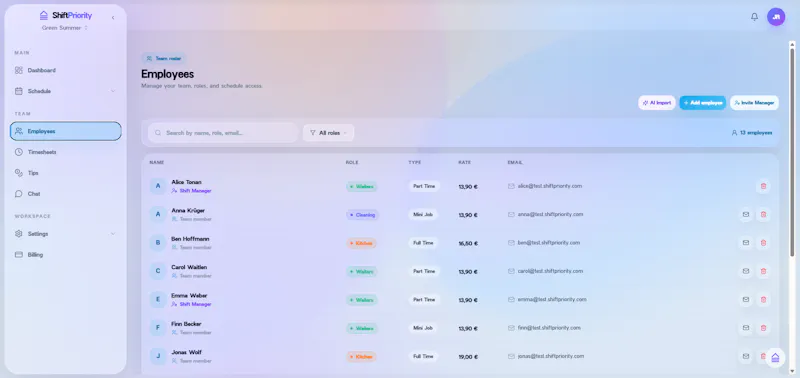Click Emma Weber's avatar letter E
The width and height of the screenshot is (800, 378).
pos(158,299)
